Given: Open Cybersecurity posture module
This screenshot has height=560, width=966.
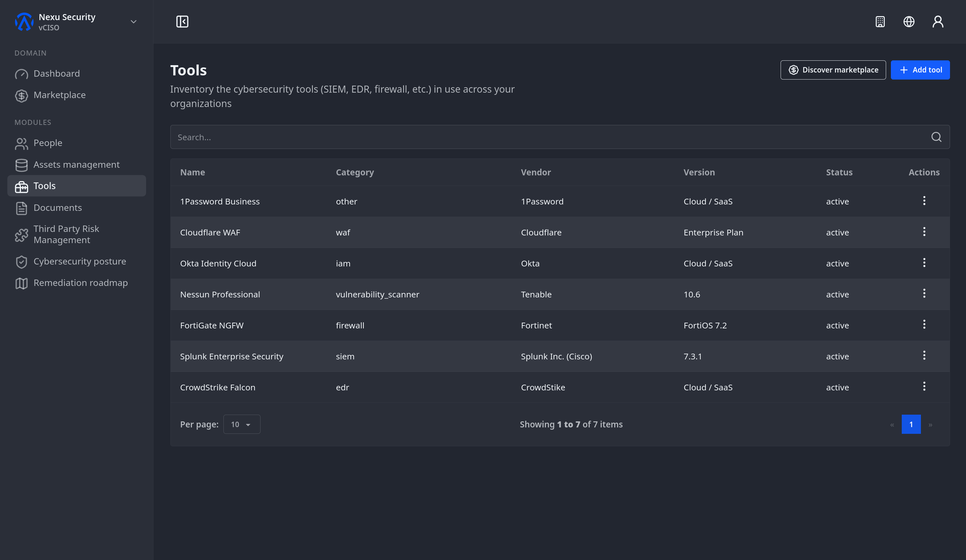Looking at the screenshot, I should tap(77, 261).
